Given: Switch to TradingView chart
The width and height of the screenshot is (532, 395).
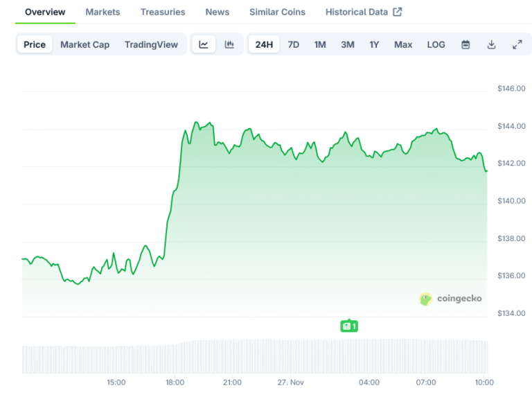Looking at the screenshot, I should pyautogui.click(x=151, y=44).
